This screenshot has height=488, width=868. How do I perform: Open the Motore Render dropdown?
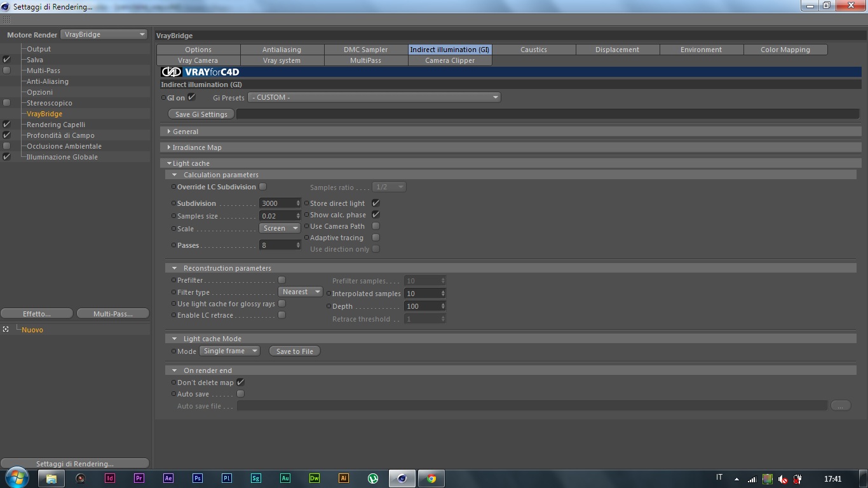pos(105,34)
